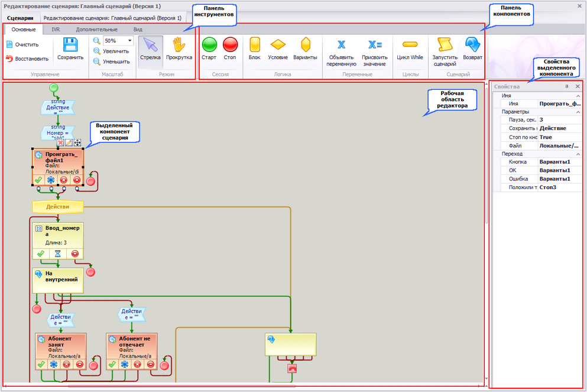587x392 pixels.
Task: Select the yellow Действи variants block
Action: (58, 207)
